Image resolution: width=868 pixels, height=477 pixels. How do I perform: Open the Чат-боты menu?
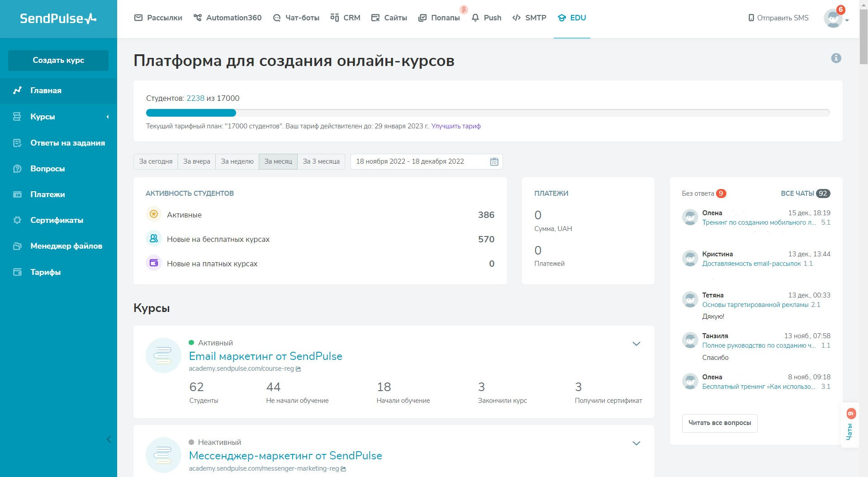[296, 18]
